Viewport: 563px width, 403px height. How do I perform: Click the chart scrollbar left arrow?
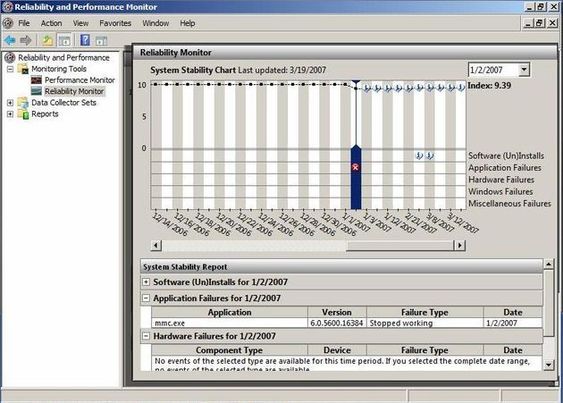[156, 245]
